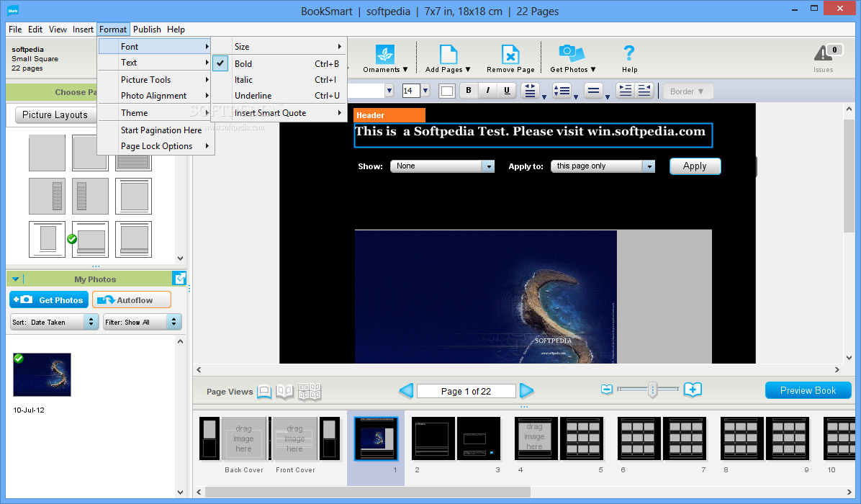Viewport: 861px width, 504px height.
Task: Click the decrease indent icon
Action: (x=644, y=91)
